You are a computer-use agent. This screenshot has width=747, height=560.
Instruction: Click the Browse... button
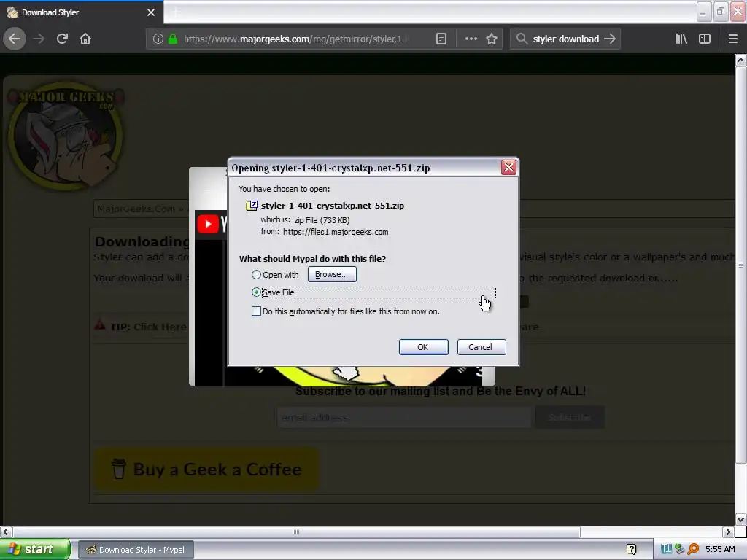click(332, 274)
